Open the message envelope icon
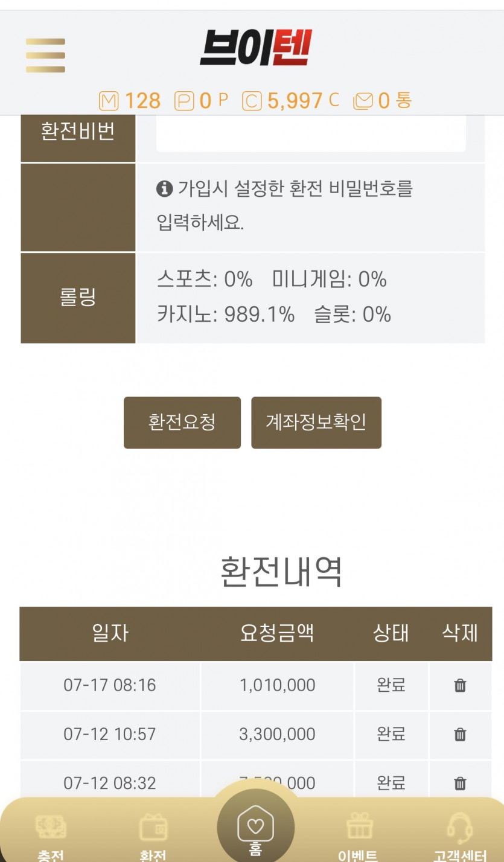The image size is (504, 862). (363, 101)
